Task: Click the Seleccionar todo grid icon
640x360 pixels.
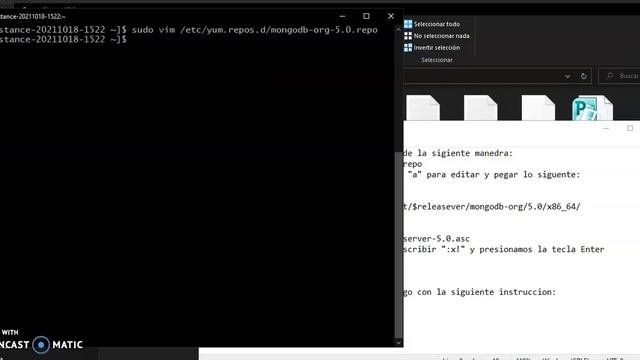Action: (x=408, y=24)
